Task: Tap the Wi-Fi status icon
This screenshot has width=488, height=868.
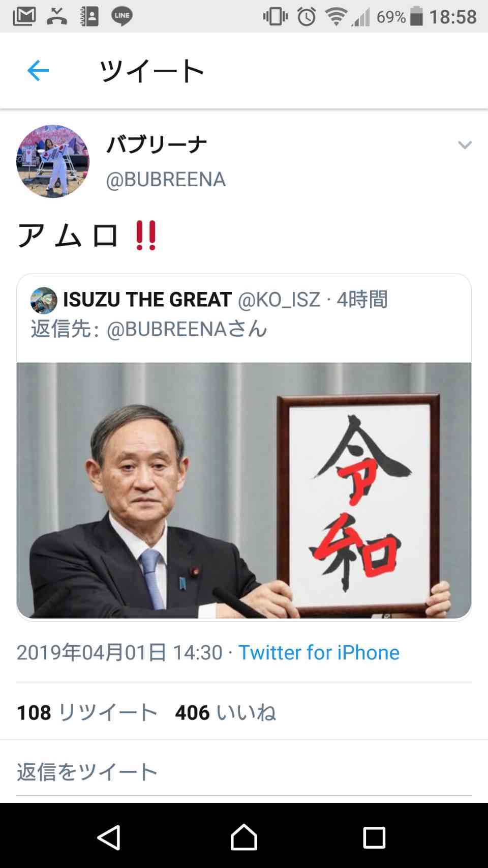Action: (335, 17)
